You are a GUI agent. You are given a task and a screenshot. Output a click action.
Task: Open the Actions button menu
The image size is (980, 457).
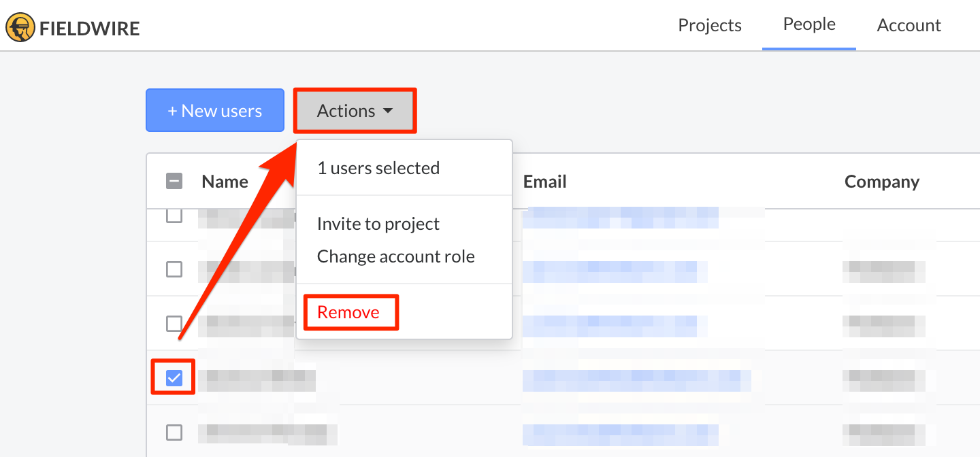point(354,110)
